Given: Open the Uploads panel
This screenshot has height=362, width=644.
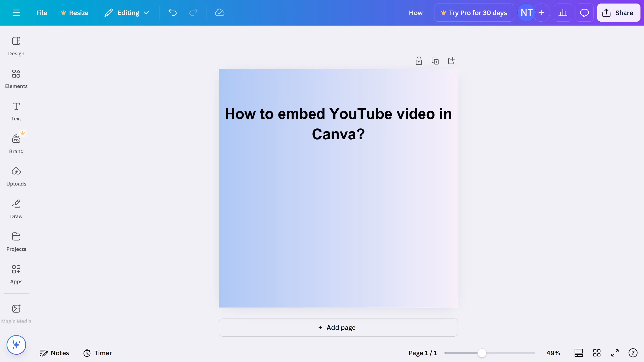Looking at the screenshot, I should [16, 176].
